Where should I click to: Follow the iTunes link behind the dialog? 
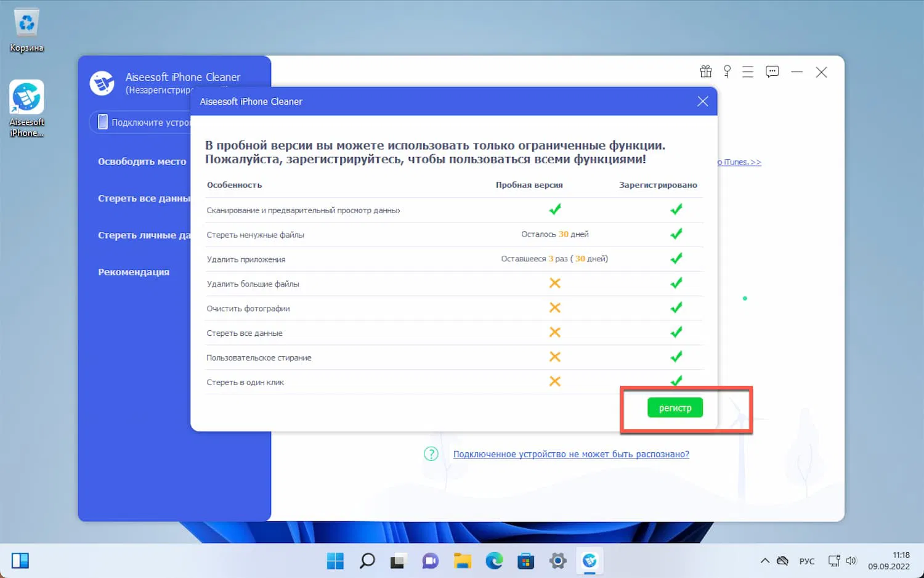point(739,162)
